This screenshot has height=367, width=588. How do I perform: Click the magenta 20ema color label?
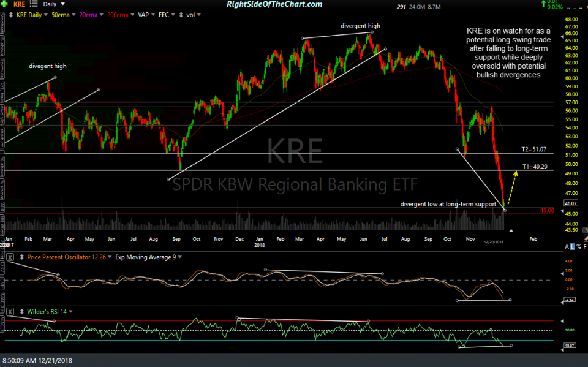pyautogui.click(x=88, y=15)
